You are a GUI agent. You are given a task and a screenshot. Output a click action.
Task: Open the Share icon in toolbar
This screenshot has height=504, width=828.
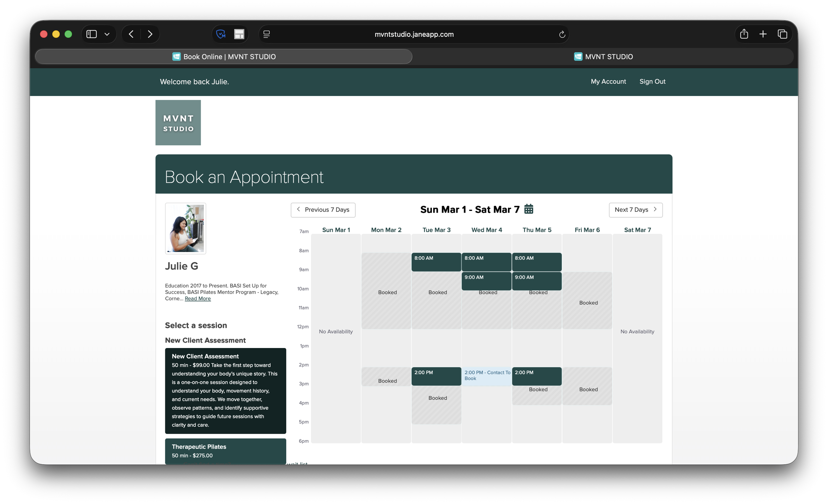744,34
